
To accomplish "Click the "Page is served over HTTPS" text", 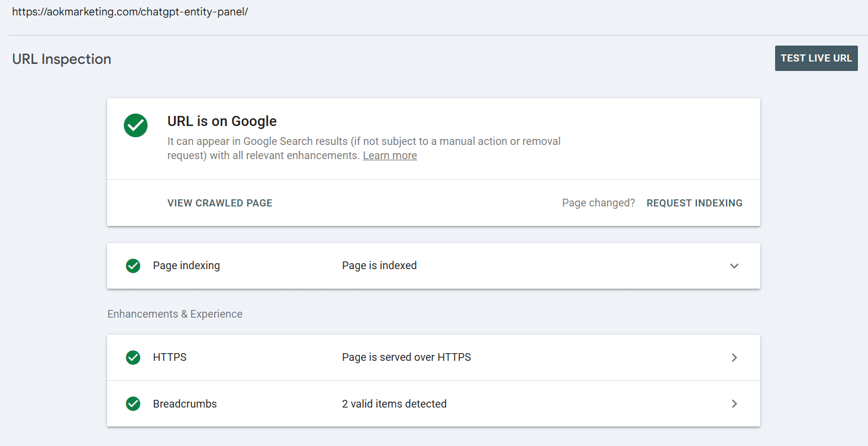I will (x=406, y=357).
